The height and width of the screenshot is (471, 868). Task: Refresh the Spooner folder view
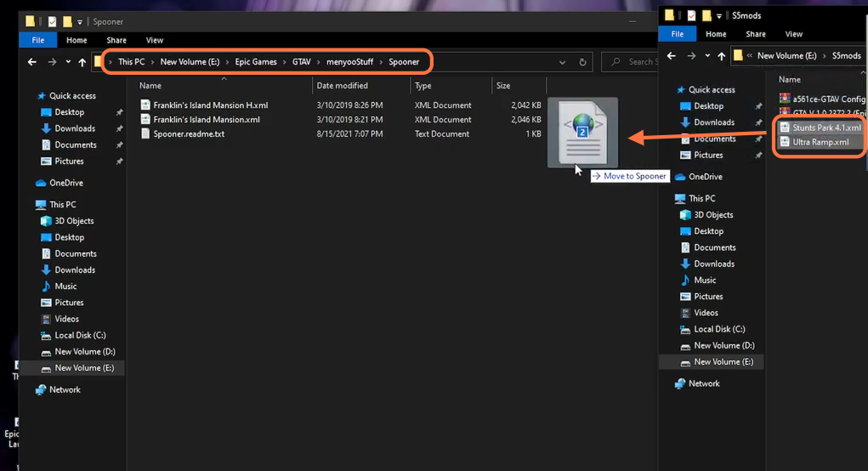582,62
